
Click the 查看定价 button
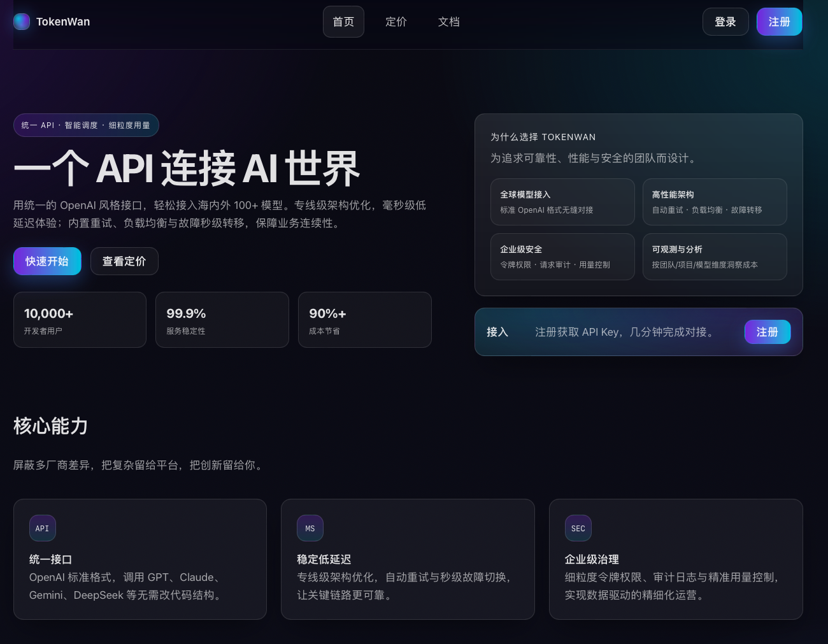(x=124, y=261)
